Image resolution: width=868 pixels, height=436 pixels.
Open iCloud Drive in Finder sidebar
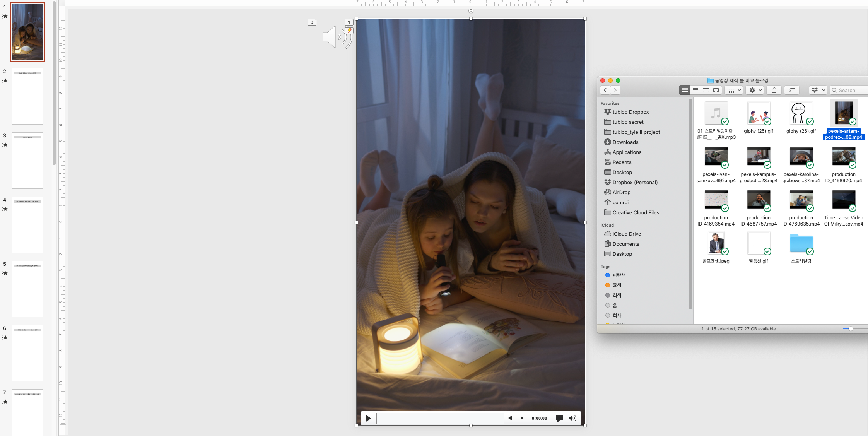[x=626, y=234]
